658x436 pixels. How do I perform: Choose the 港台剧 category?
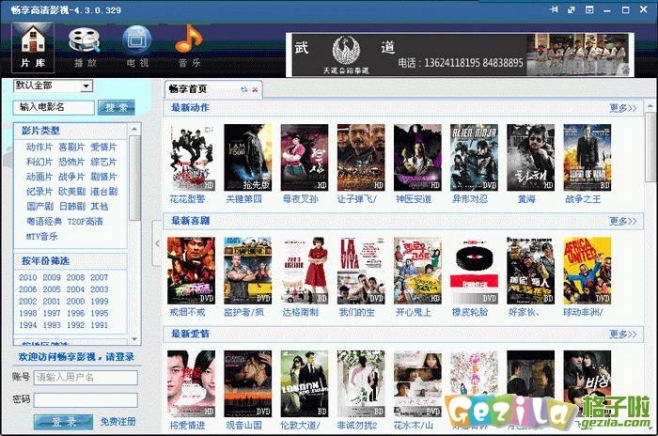click(x=104, y=192)
